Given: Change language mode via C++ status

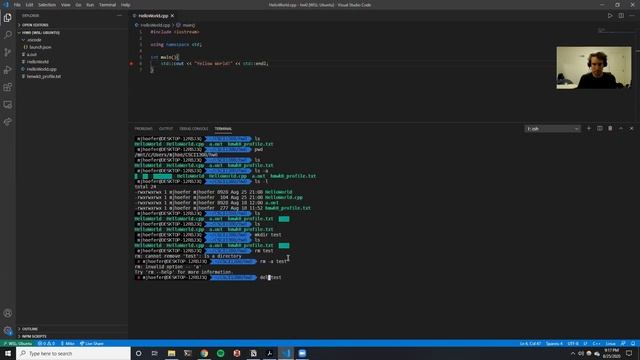Looking at the screenshot, I should (x=596, y=344).
